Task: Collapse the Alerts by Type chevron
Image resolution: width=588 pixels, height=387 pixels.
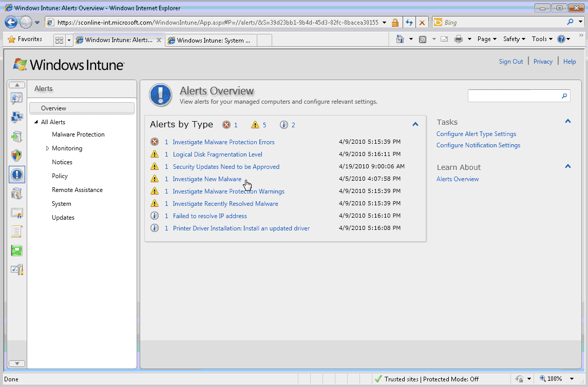Action: (x=415, y=124)
